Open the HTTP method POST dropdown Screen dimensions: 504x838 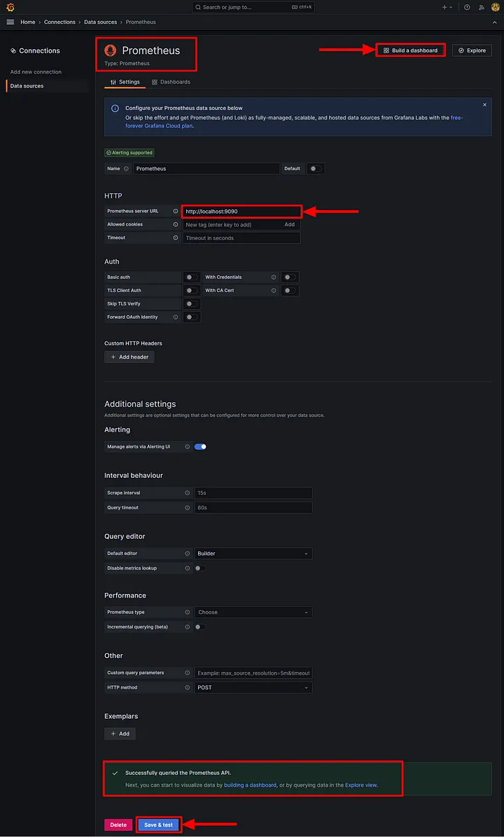[x=253, y=687]
